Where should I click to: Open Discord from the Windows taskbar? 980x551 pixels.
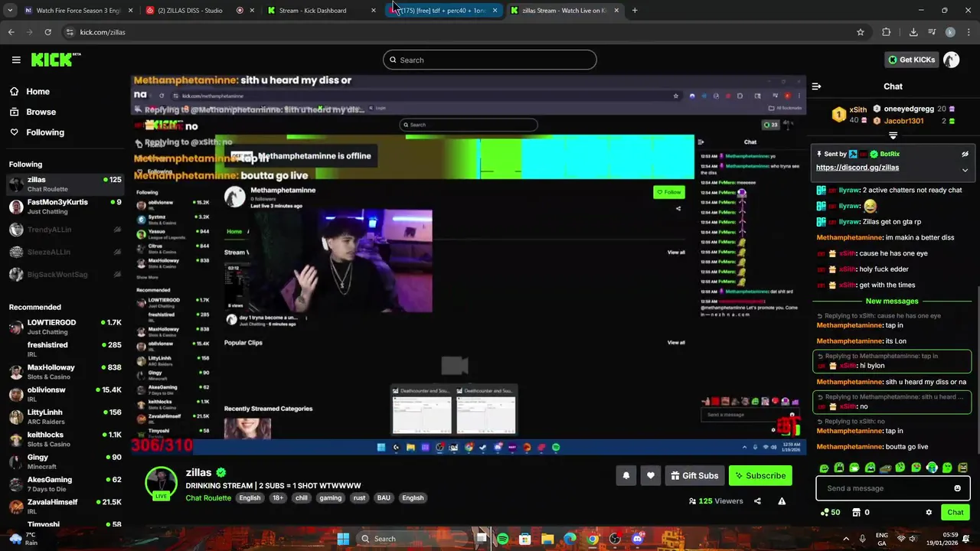637,539
